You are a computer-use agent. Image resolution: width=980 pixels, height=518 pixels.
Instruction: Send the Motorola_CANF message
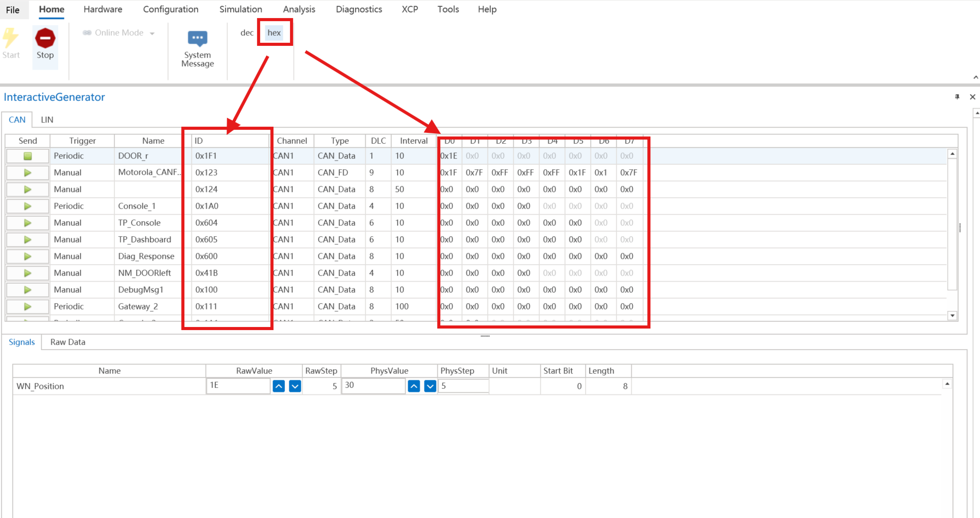point(28,173)
